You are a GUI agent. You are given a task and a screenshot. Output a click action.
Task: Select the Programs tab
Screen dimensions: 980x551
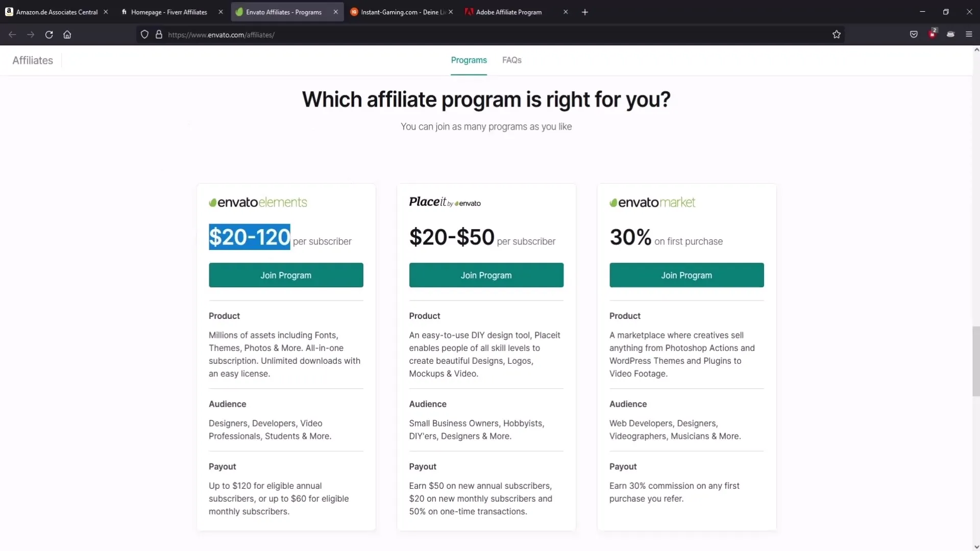[x=469, y=61]
